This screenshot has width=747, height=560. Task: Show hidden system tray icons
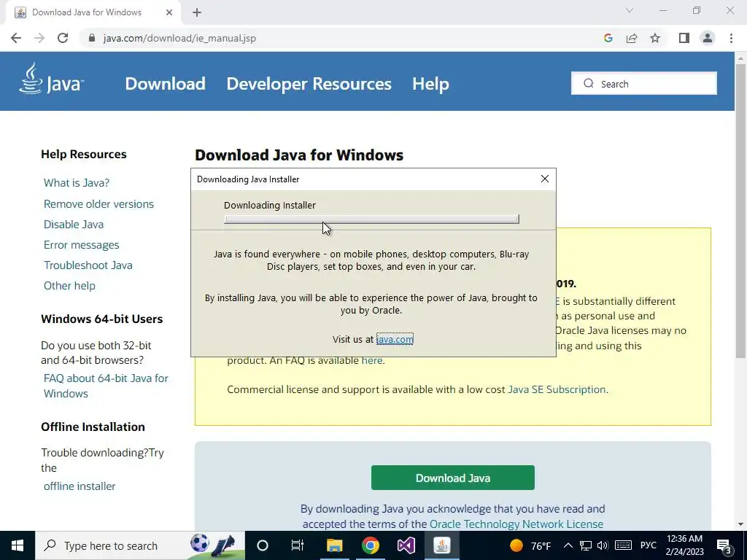pos(568,545)
